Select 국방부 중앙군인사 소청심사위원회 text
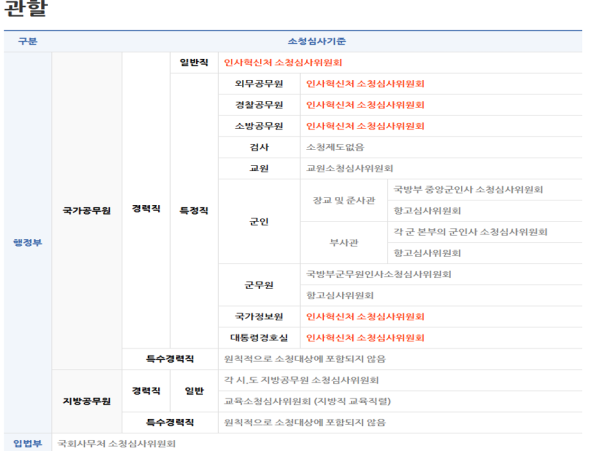This screenshot has height=451, width=600. point(468,189)
